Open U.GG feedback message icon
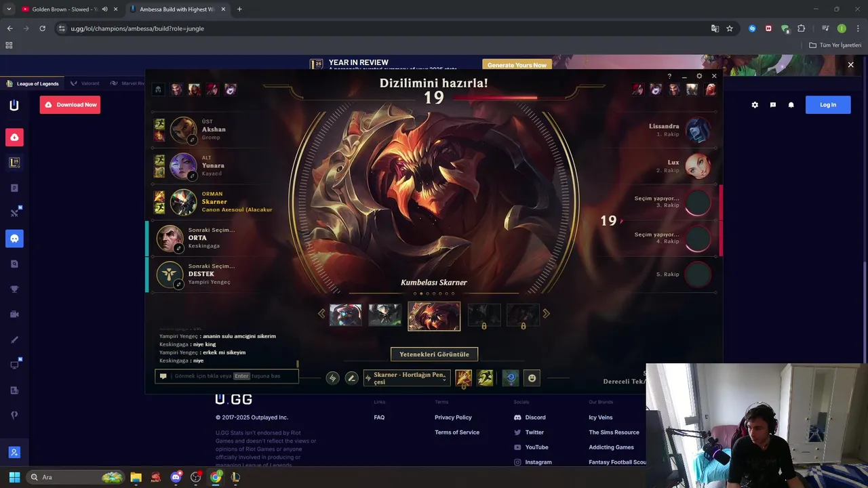Viewport: 868px width, 488px height. pos(773,105)
